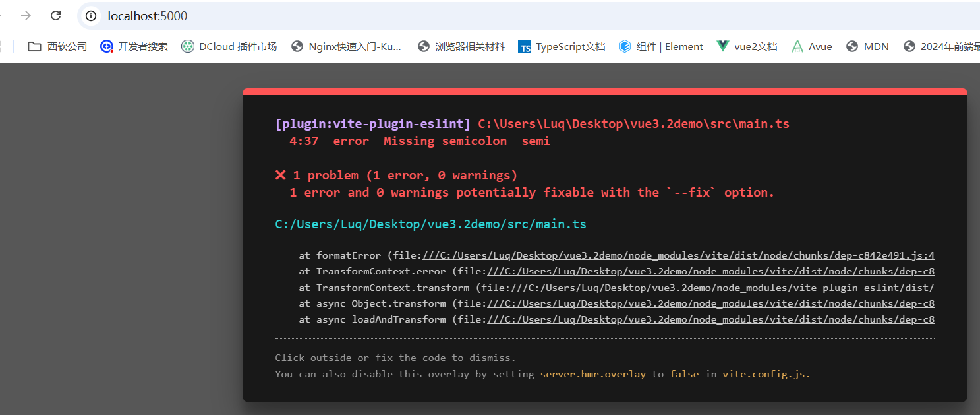Open the Avue bookmark
The image size is (980, 415).
811,46
